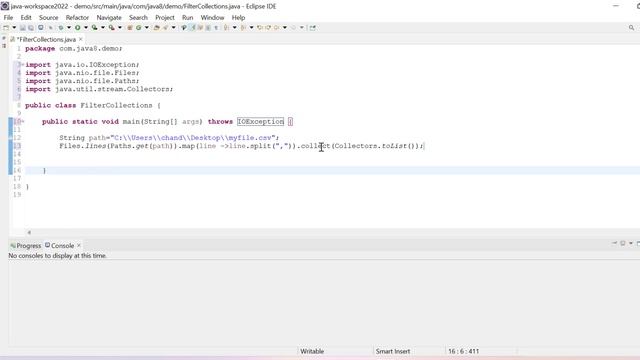Expand the Search dropdown arrow
This screenshot has height=360, width=640.
173,28
